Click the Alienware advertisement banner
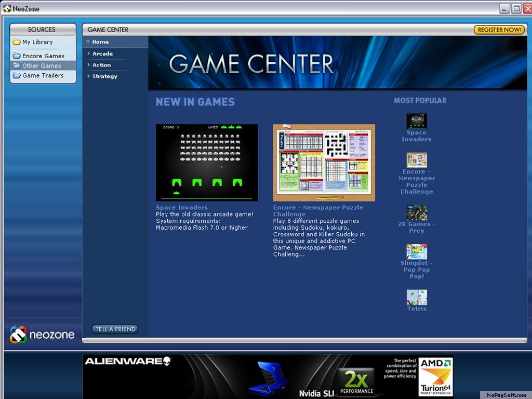The width and height of the screenshot is (532, 399). click(268, 376)
